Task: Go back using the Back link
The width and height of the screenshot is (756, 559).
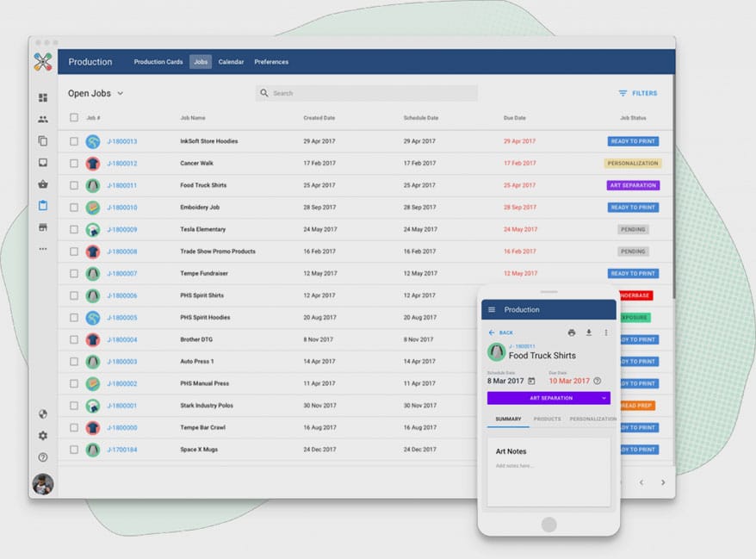Action: point(501,332)
